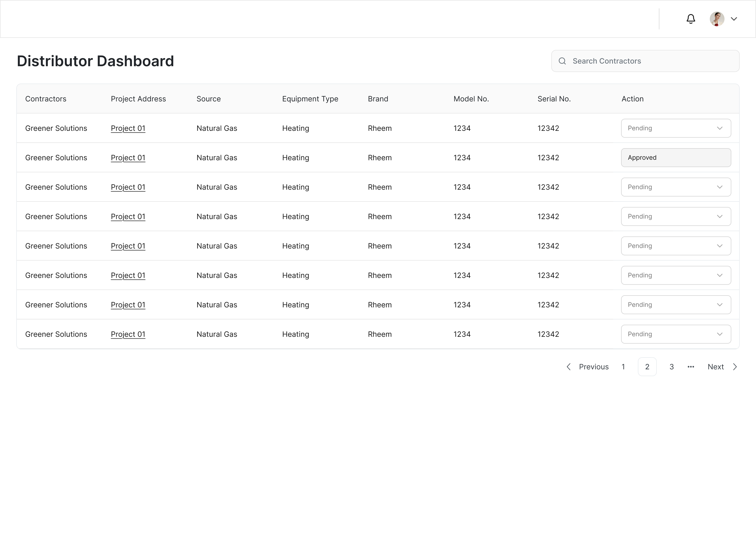Open the notifications bell
Viewport: 756px width, 538px height.
[690, 19]
